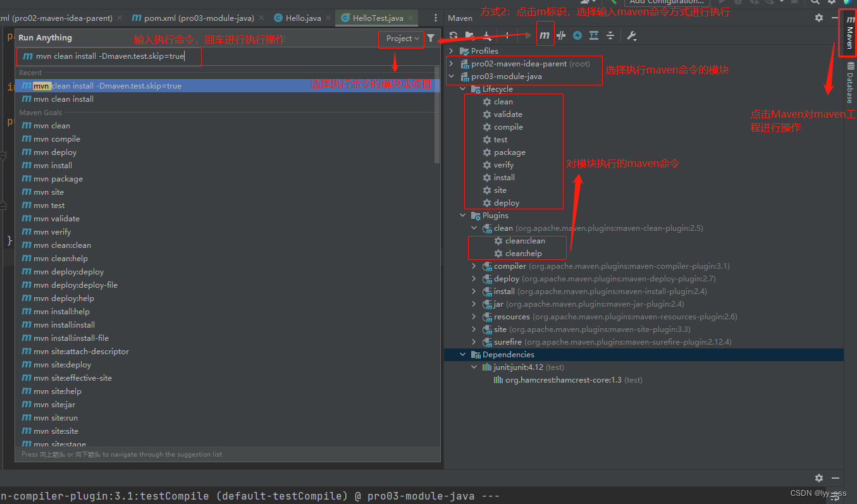The width and height of the screenshot is (857, 504).
Task: Collapse the Lifecycle node
Action: (x=462, y=89)
